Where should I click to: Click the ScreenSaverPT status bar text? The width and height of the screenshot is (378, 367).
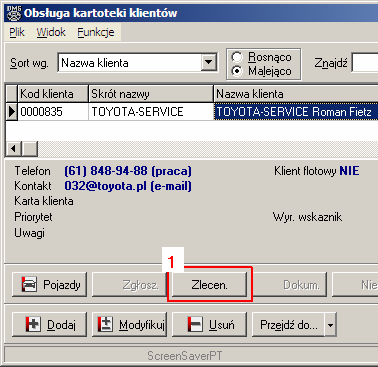pos(185,356)
